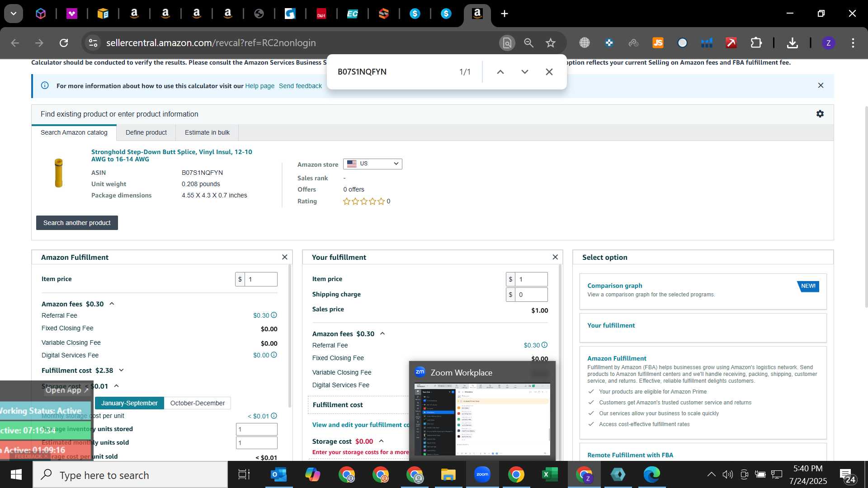Open the site information icon in address bar
The width and height of the screenshot is (868, 488).
[x=93, y=43]
